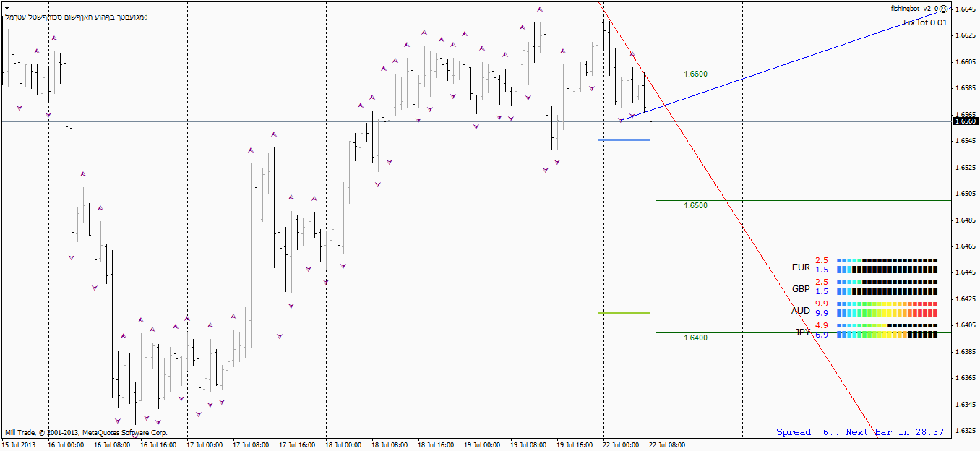Screen dimensions: 980x451
Task: Click the short light-blue horizontal level line
Action: click(624, 140)
